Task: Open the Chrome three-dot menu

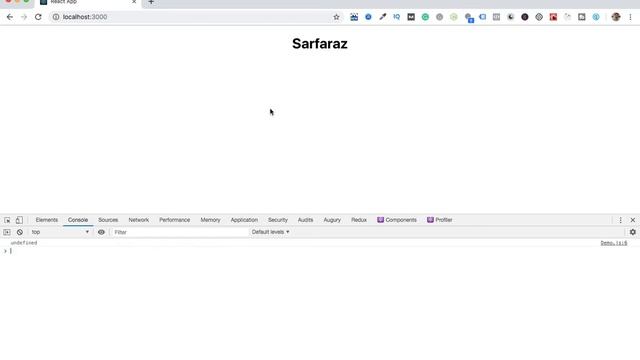Action: tap(630, 17)
